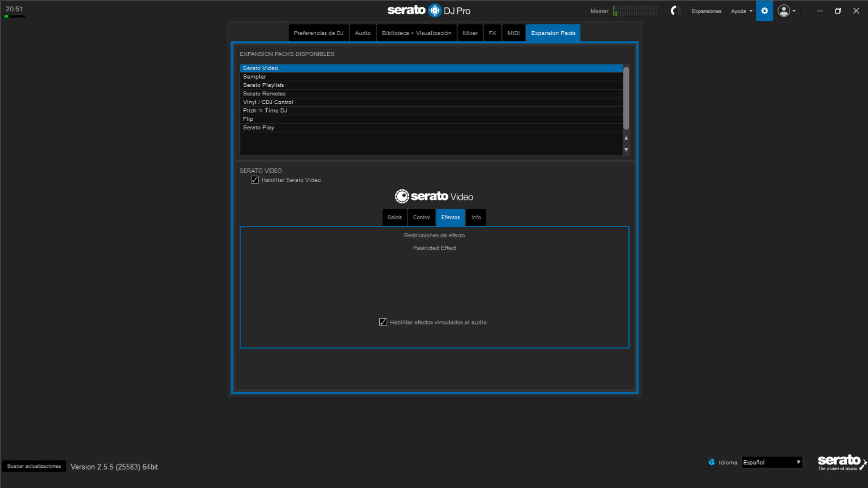Open the gear settings icon

point(764,11)
